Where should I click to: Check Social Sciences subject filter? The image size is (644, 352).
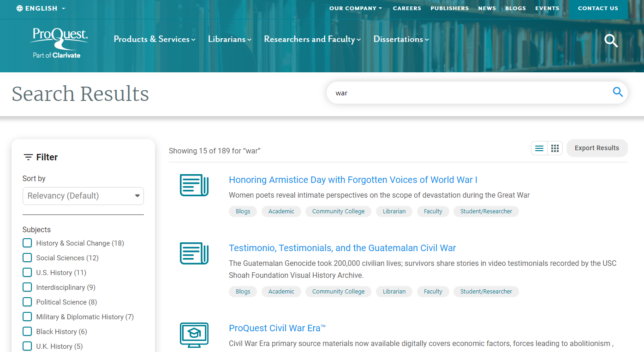coord(27,258)
